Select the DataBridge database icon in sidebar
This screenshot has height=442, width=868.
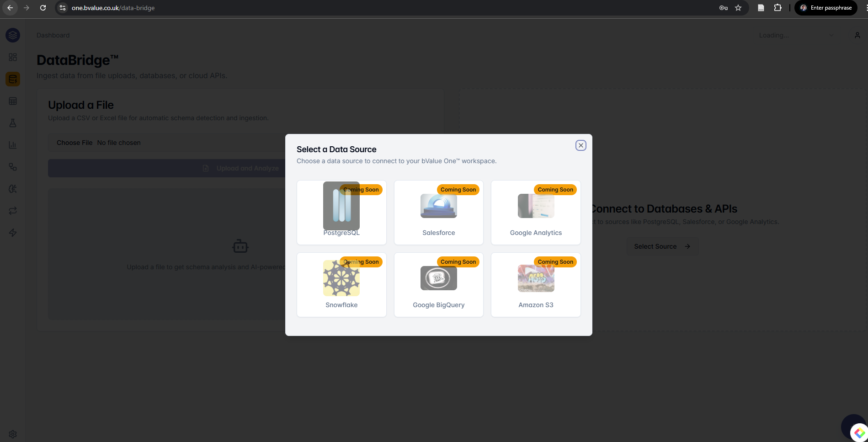coord(12,79)
